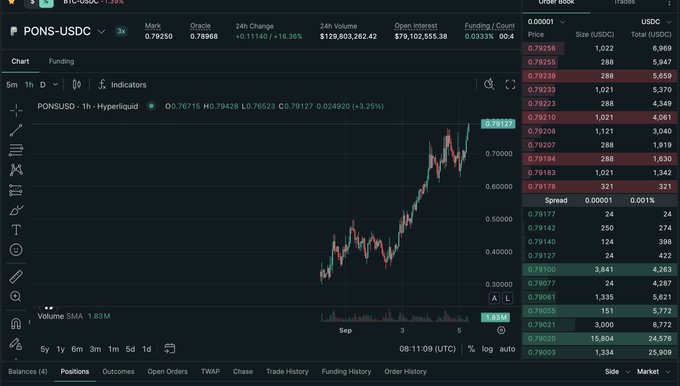The width and height of the screenshot is (680, 386).
Task: Set chart range to 1m
Action: [114, 349]
